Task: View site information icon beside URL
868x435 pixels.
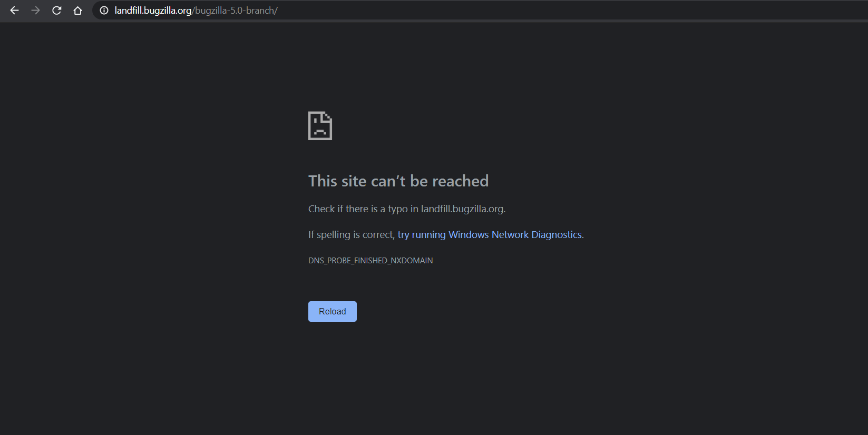Action: pyautogui.click(x=104, y=11)
